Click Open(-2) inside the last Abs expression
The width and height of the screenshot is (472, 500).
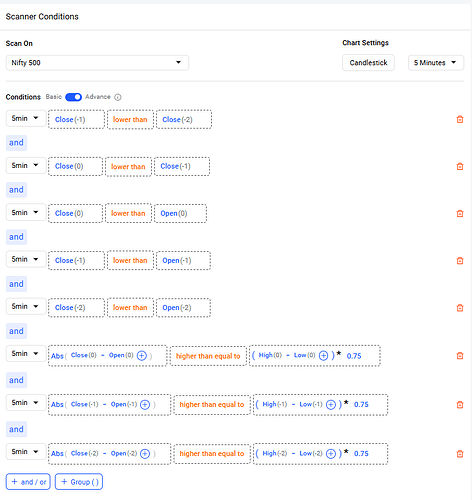[124, 453]
